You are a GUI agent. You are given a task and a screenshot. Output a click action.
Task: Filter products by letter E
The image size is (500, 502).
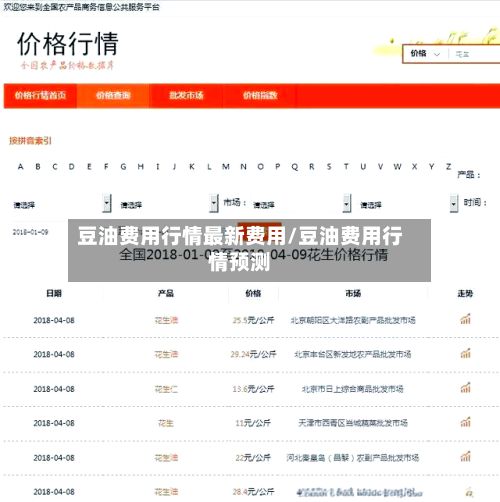click(x=89, y=166)
